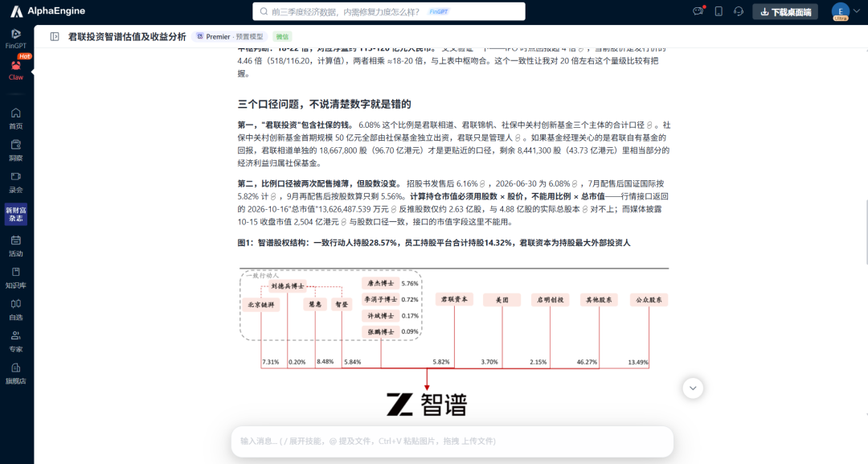
Task: Click the 其他股东 node in chart
Action: pyautogui.click(x=599, y=300)
